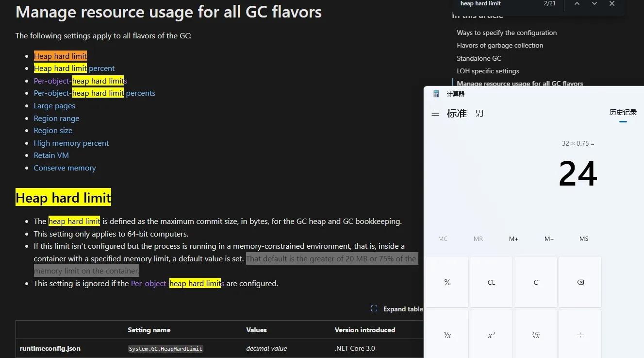Click the MS memory store button

coord(584,239)
